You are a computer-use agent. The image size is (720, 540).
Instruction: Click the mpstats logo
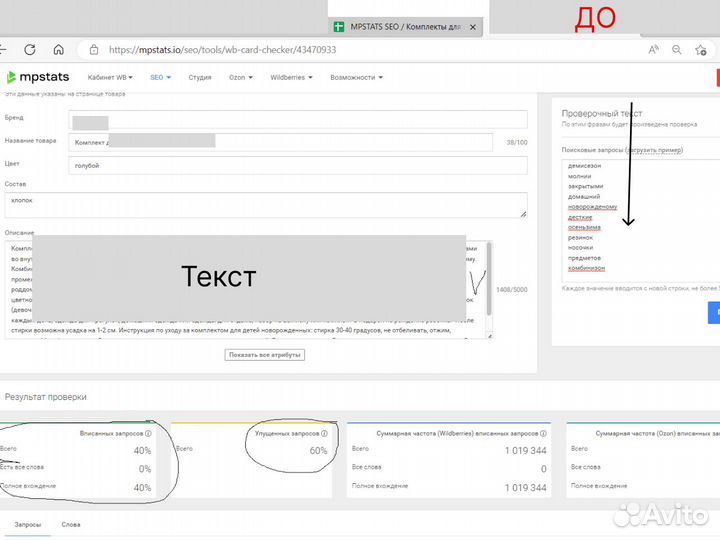[38, 77]
